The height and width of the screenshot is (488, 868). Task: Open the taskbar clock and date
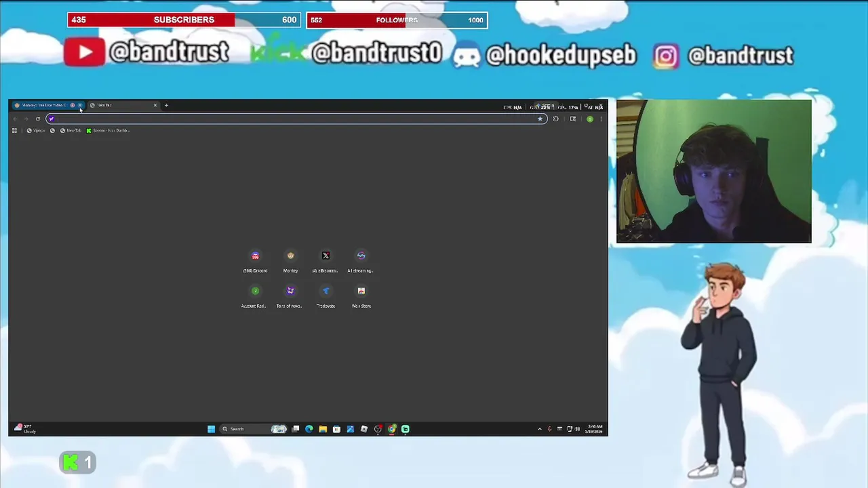point(594,428)
